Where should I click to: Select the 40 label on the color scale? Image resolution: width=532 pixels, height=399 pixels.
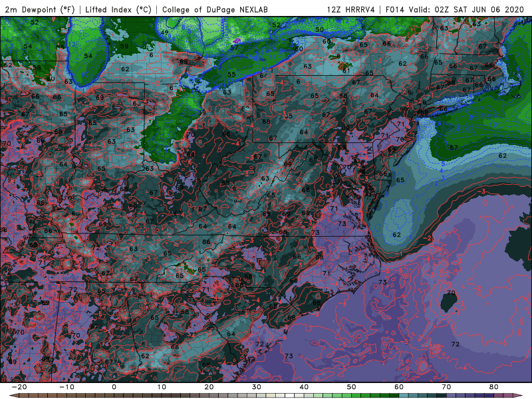(304, 387)
